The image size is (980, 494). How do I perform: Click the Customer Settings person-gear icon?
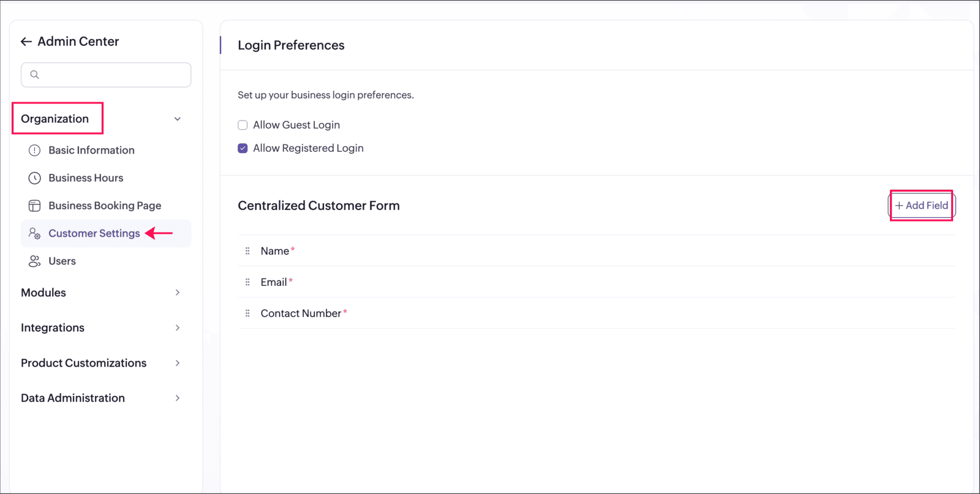tap(35, 234)
